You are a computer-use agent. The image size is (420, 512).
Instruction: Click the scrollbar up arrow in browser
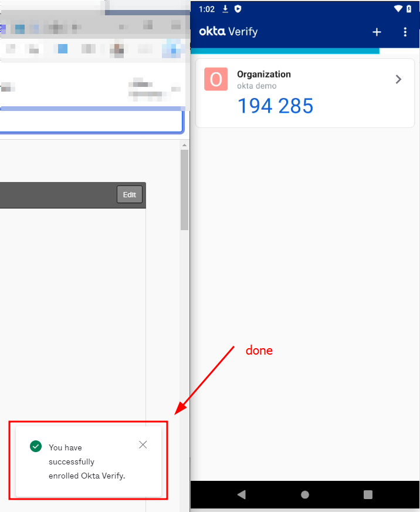coord(184,145)
